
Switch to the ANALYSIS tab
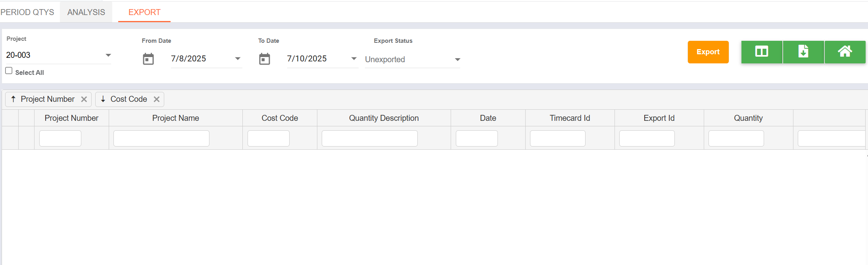[x=86, y=12]
